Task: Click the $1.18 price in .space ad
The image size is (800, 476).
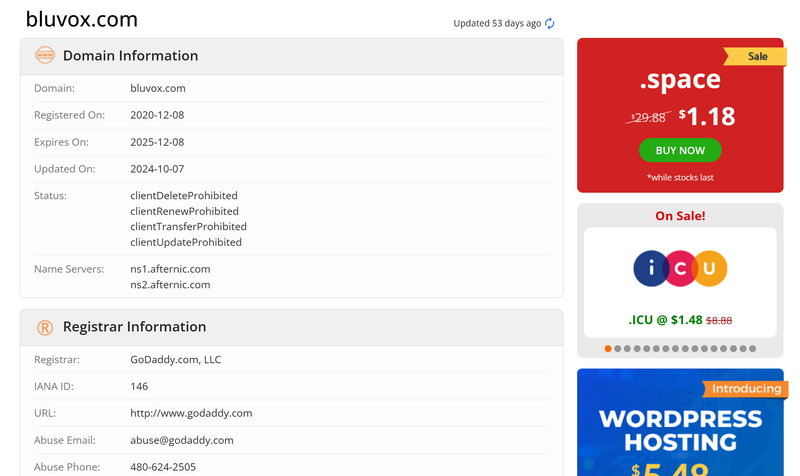Action: tap(707, 117)
